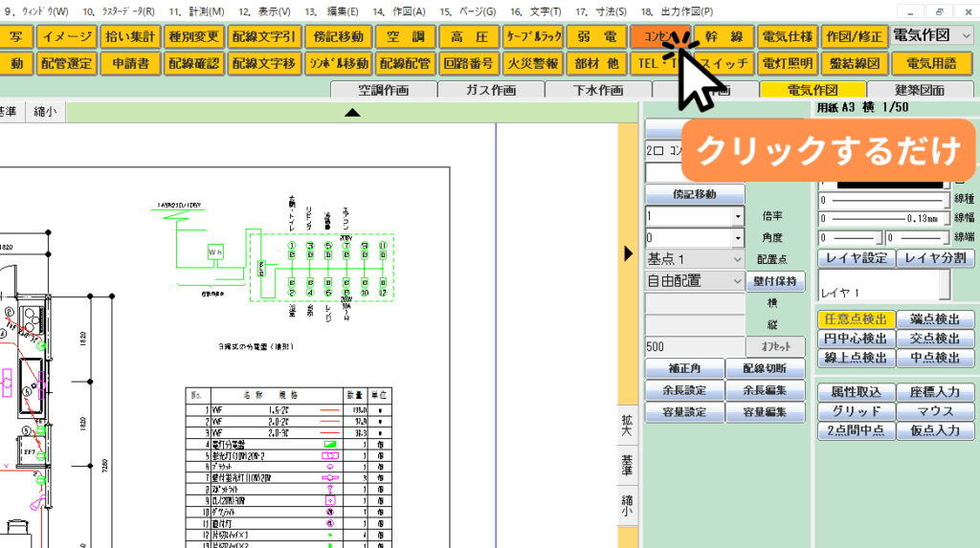Click the black up-triangle above the canvas
Image resolution: width=980 pixels, height=548 pixels.
coord(352,113)
